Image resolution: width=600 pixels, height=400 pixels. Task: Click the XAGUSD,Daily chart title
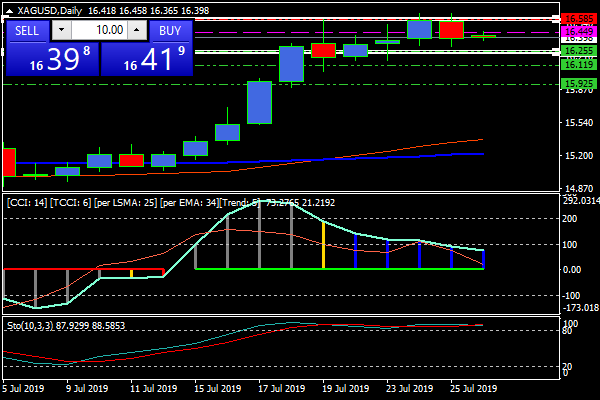[49, 11]
